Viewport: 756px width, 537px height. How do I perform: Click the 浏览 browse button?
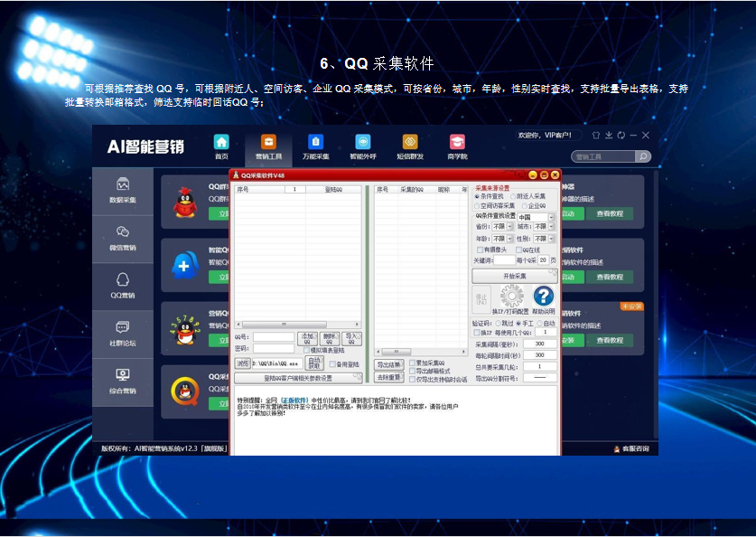(x=243, y=363)
